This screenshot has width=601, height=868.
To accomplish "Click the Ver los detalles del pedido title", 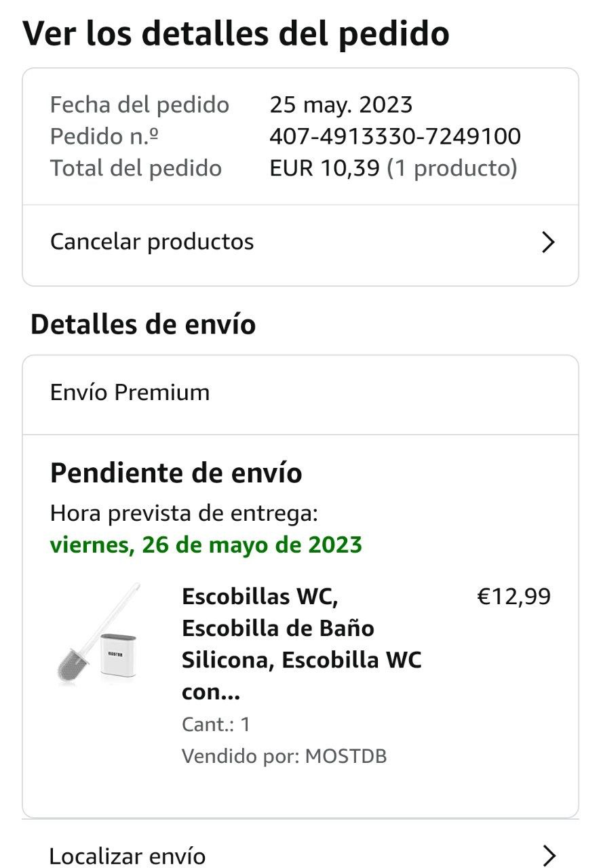I will [236, 32].
